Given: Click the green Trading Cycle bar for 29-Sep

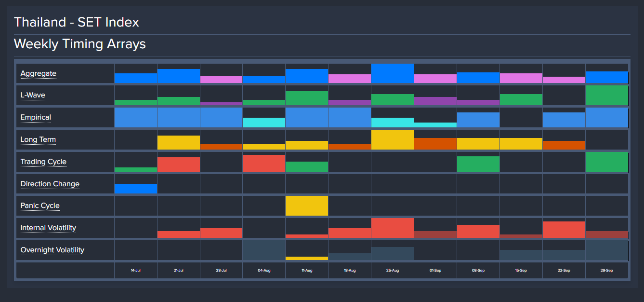Looking at the screenshot, I should [x=607, y=162].
